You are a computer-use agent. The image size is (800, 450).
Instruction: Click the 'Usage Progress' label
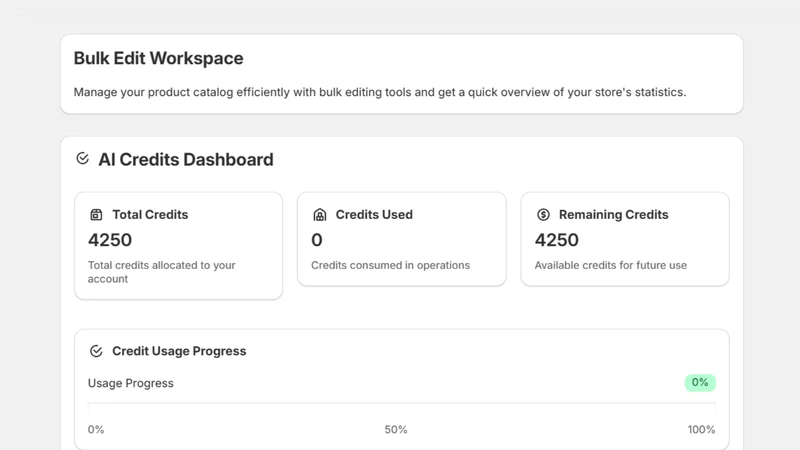pyautogui.click(x=131, y=383)
